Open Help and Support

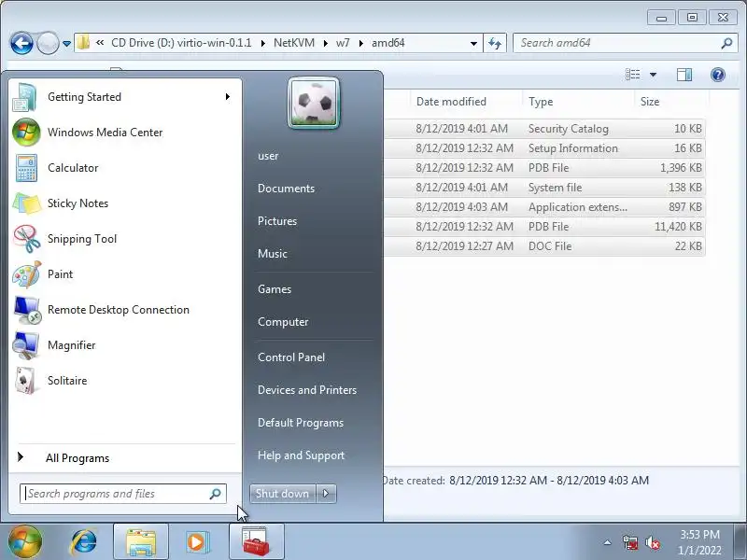301,455
